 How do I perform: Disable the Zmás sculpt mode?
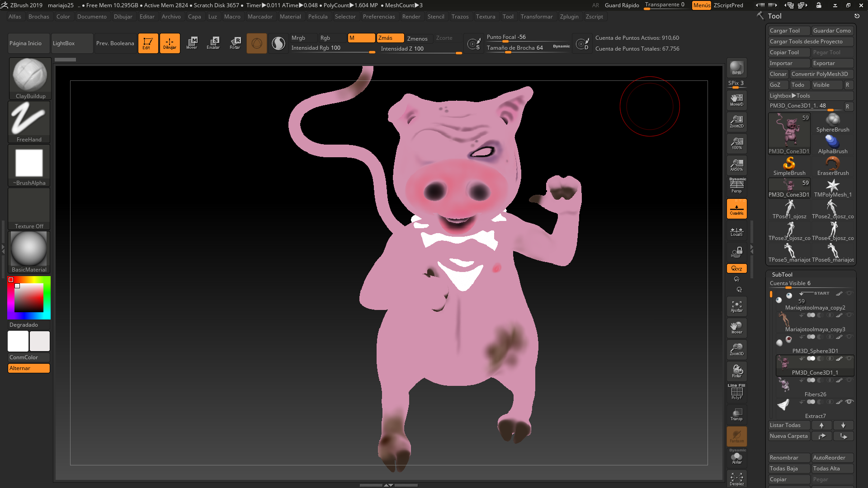coord(390,38)
